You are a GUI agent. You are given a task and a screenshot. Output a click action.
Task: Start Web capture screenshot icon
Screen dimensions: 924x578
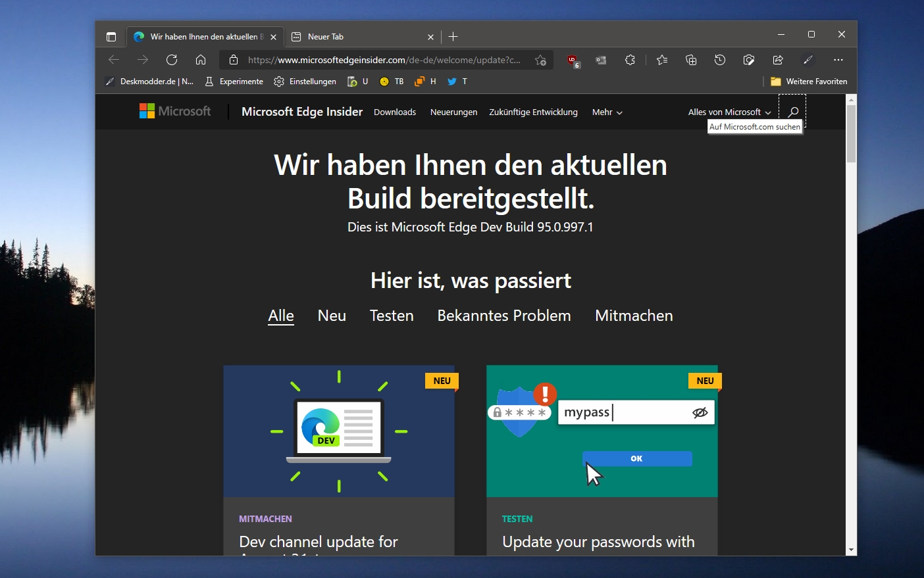tap(749, 60)
